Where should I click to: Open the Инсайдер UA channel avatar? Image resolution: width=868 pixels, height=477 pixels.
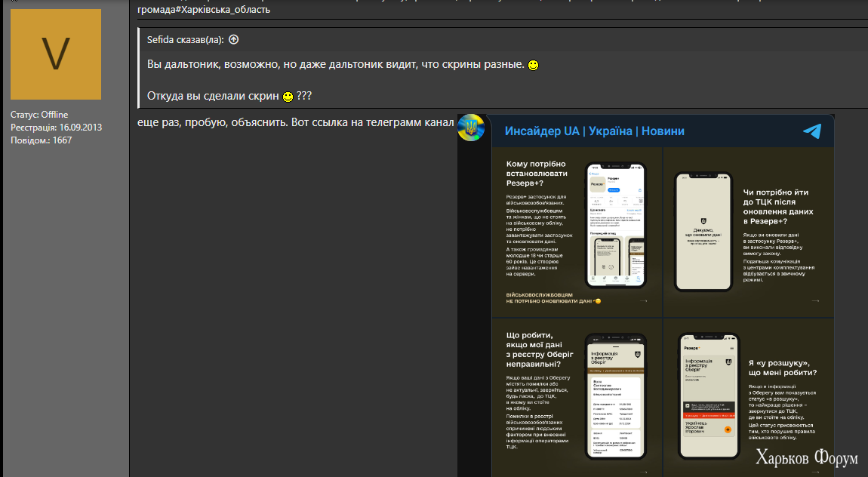[x=471, y=128]
